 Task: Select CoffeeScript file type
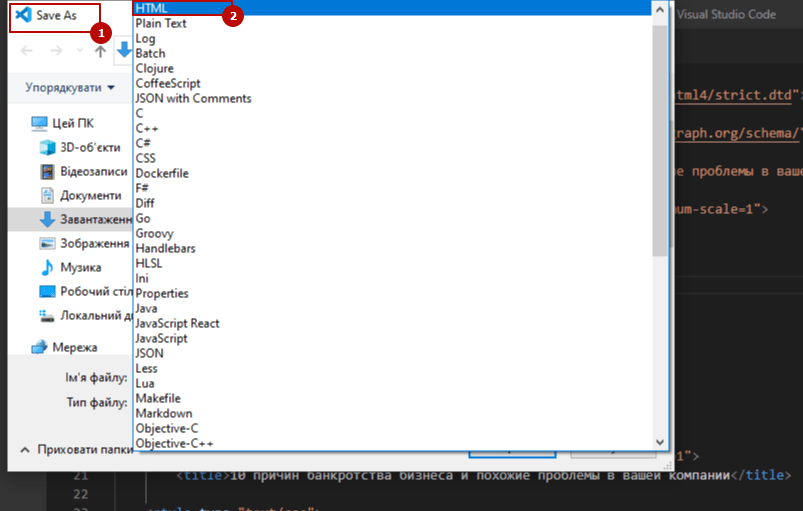coord(392,83)
